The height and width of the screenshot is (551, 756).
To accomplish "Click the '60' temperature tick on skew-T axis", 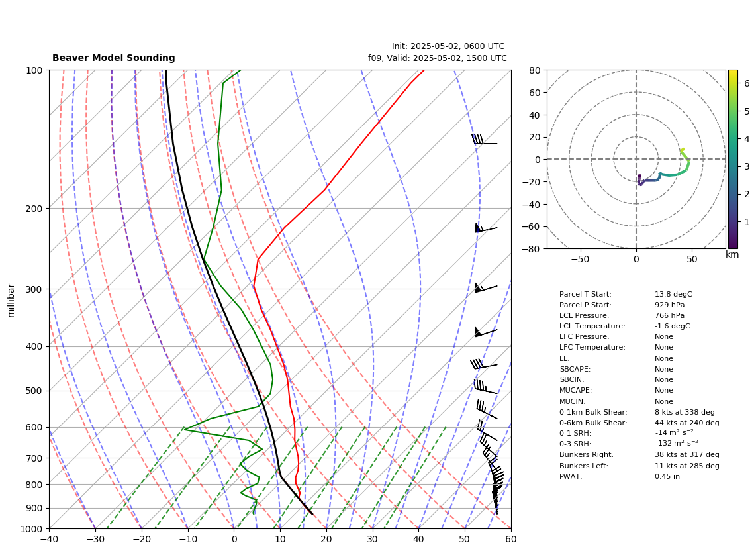I will coord(511,539).
